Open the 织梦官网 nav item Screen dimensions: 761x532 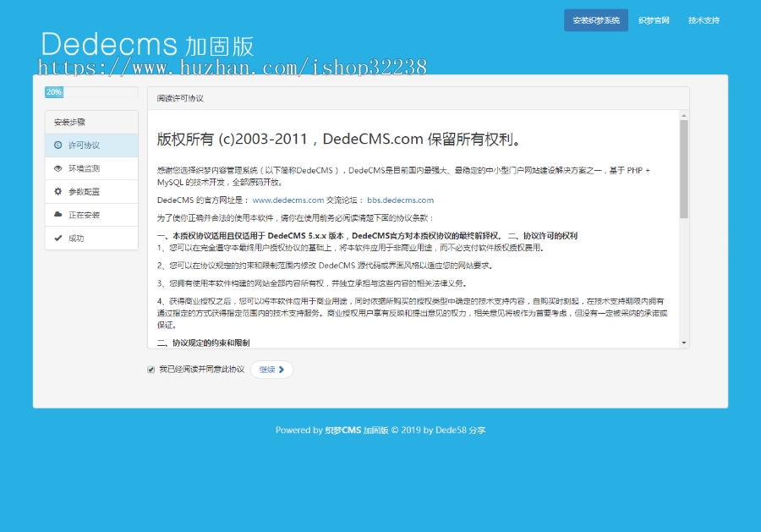654,20
